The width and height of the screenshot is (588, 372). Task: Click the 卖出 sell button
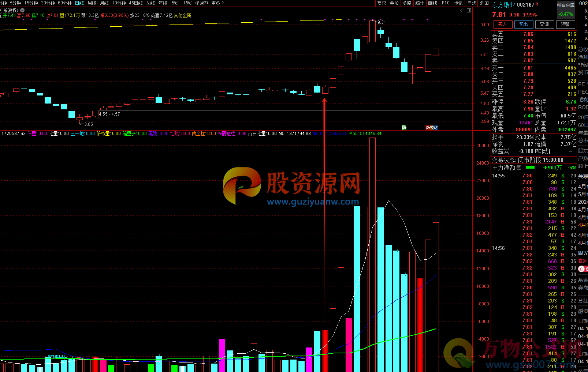(524, 25)
